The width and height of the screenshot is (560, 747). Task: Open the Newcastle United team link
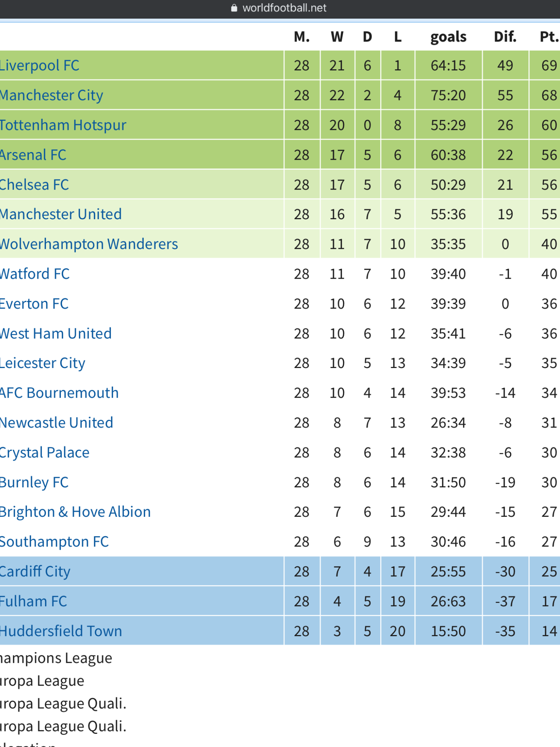point(57,423)
